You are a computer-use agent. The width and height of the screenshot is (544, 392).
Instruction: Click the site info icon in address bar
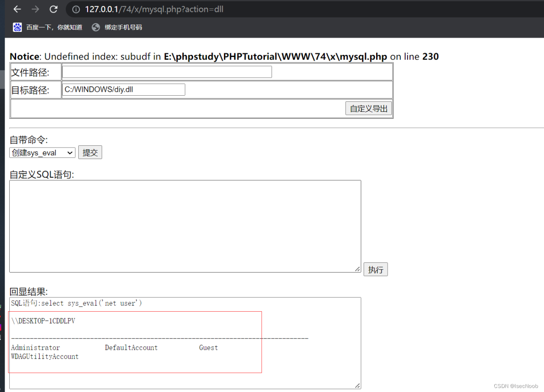[76, 9]
